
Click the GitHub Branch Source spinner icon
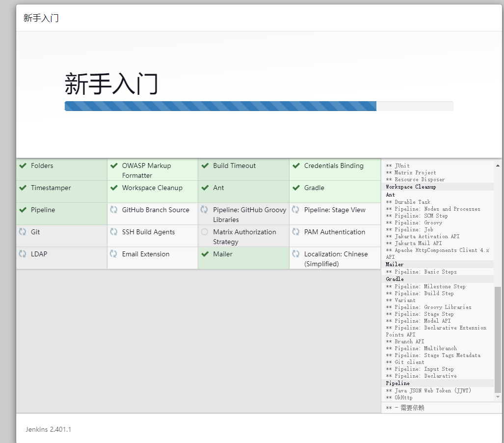click(114, 210)
